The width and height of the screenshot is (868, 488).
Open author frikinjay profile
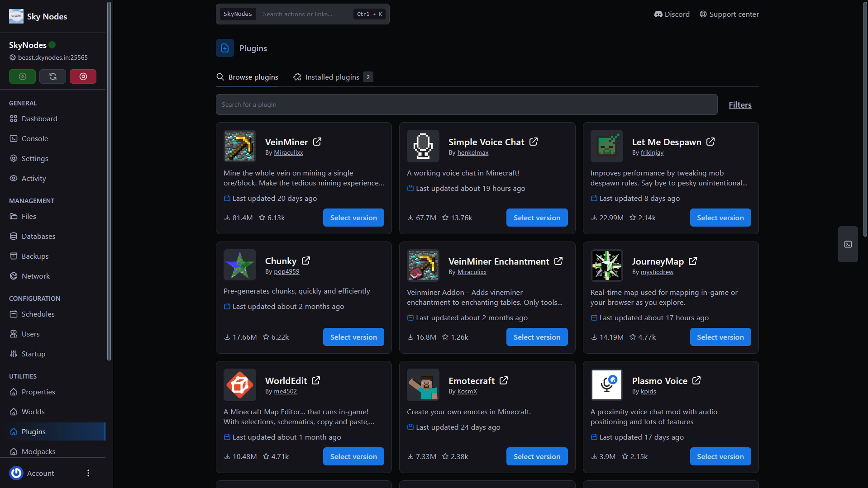tap(652, 152)
